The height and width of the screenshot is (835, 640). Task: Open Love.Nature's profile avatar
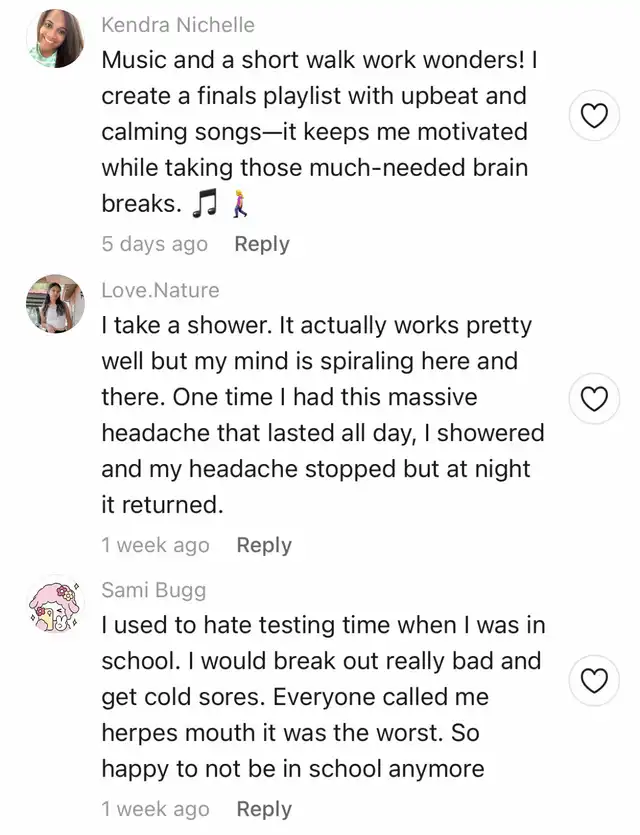(55, 304)
